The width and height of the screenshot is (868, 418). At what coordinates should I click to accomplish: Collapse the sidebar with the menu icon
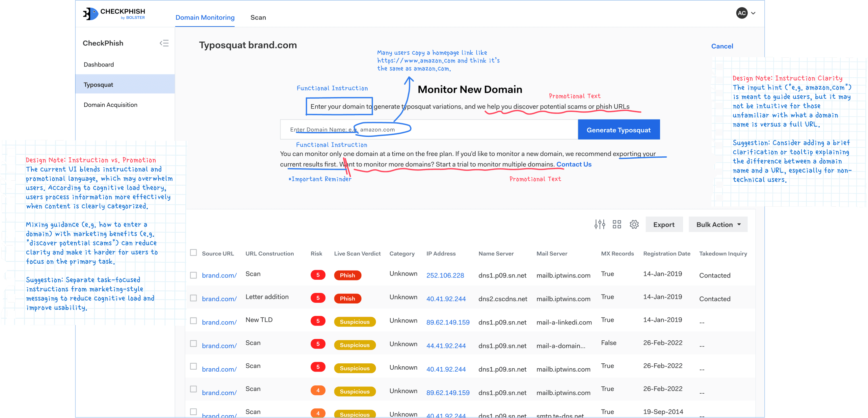[x=164, y=43]
